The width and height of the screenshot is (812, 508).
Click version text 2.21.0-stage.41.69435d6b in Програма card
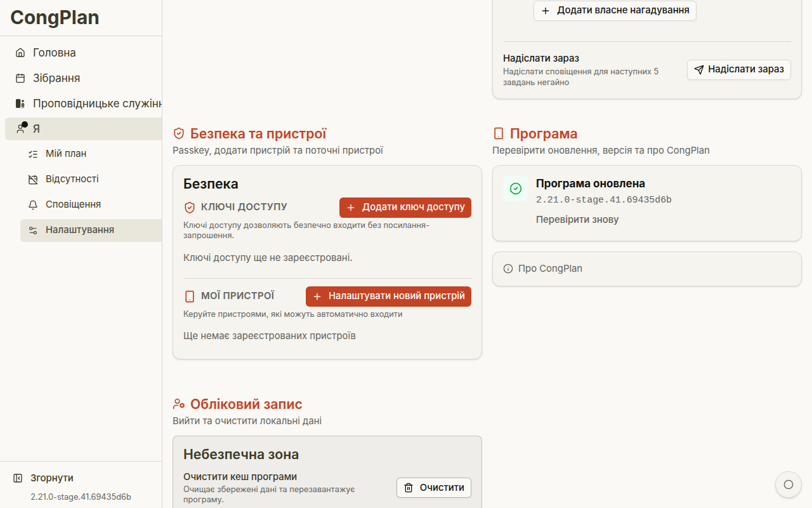pos(604,200)
